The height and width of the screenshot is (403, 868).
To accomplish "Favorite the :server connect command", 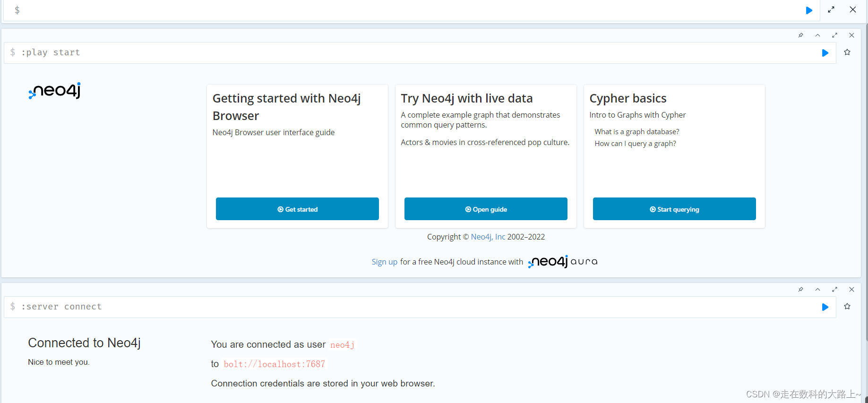I will (847, 307).
